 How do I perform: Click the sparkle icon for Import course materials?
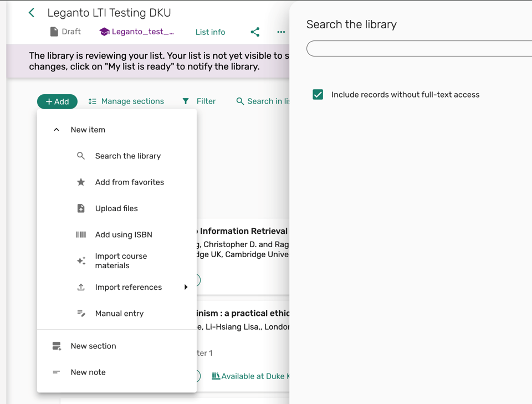[81, 261]
